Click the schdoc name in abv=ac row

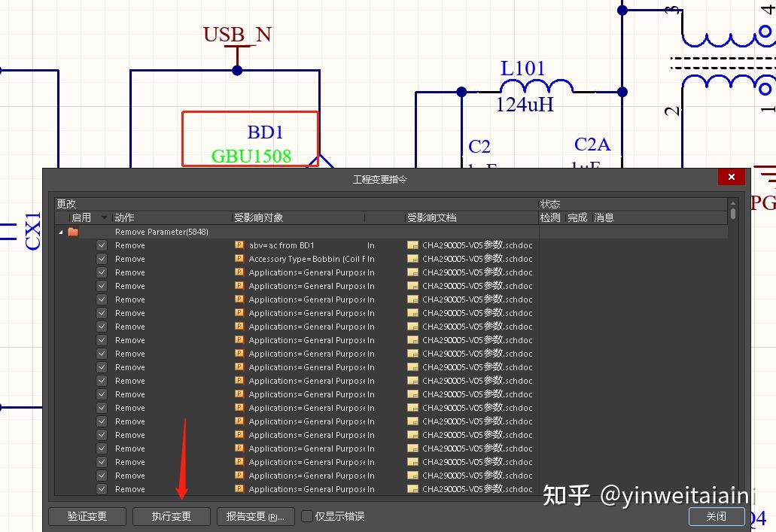point(477,245)
